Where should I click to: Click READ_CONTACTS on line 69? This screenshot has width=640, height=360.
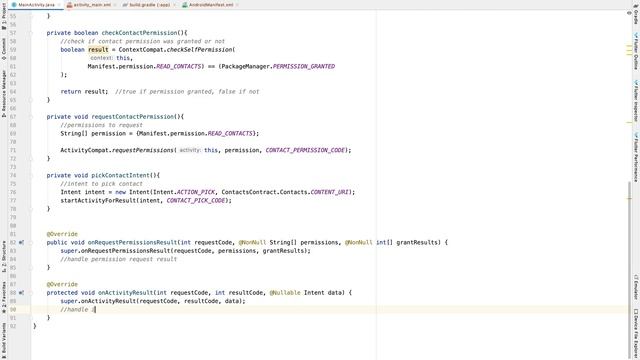[230, 133]
